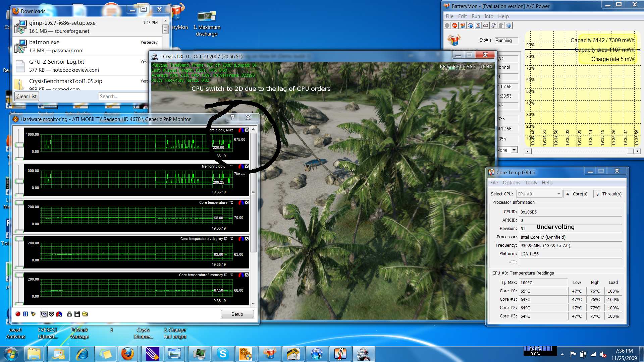
Task: Expand the 'None' dropdown in BatteryMon
Action: click(514, 150)
